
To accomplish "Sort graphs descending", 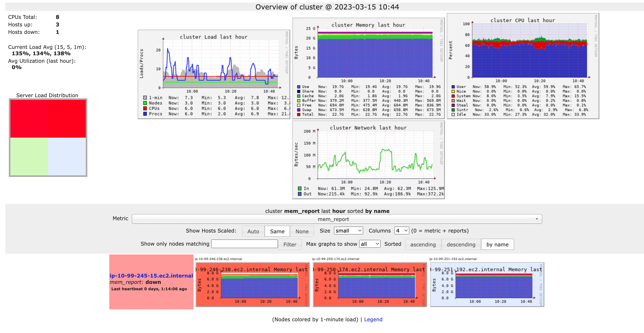I will (461, 244).
